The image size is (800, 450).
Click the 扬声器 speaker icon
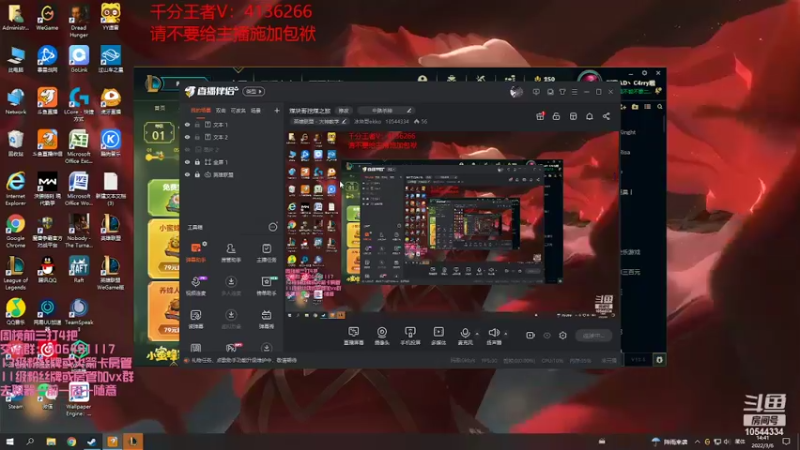493,333
